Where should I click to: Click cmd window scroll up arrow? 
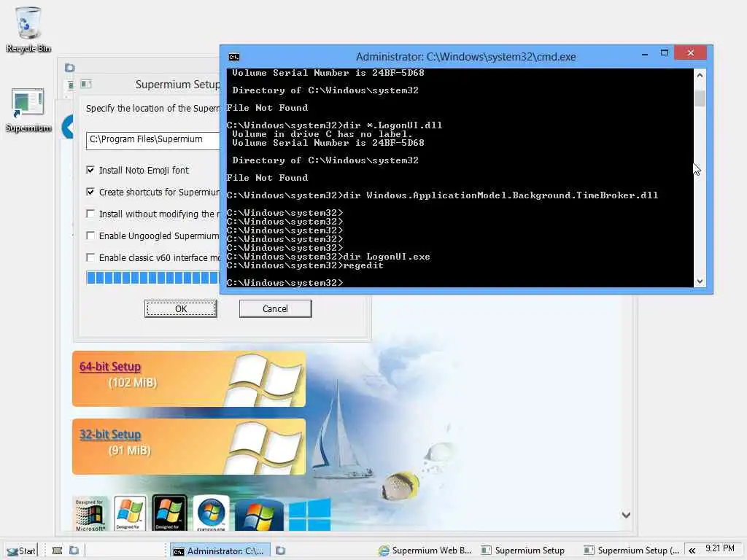(700, 75)
